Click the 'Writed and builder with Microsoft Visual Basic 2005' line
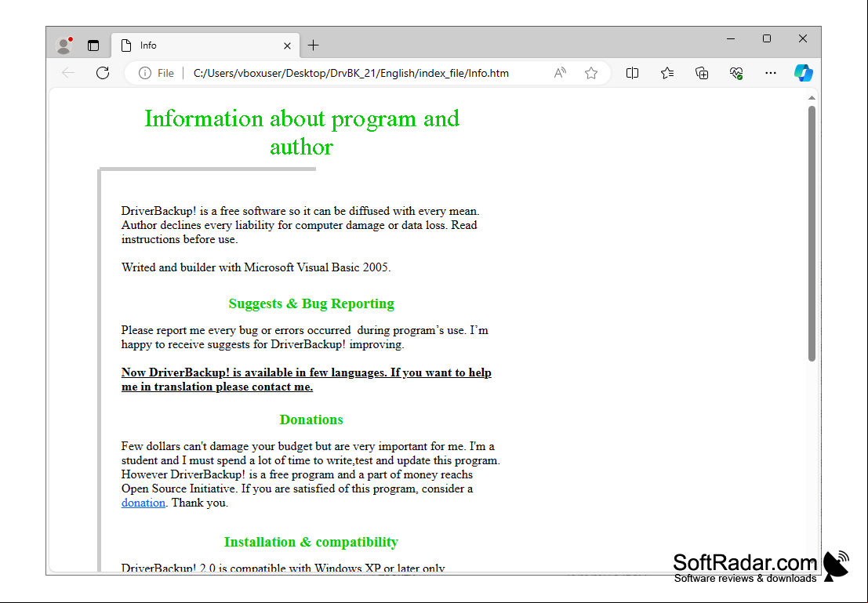The height and width of the screenshot is (603, 868). click(x=256, y=267)
